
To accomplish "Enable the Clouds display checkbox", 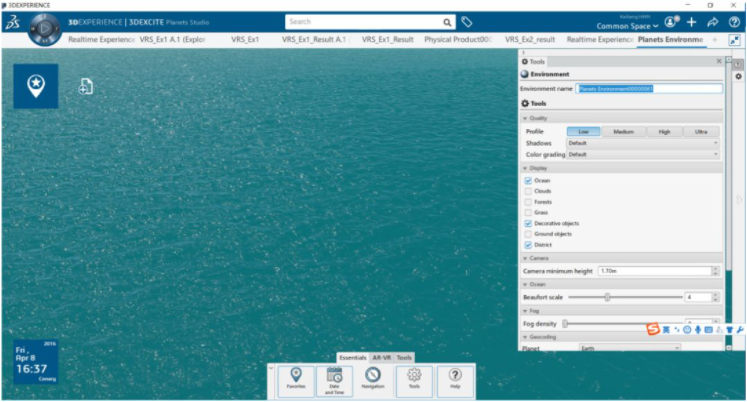I will [528, 191].
